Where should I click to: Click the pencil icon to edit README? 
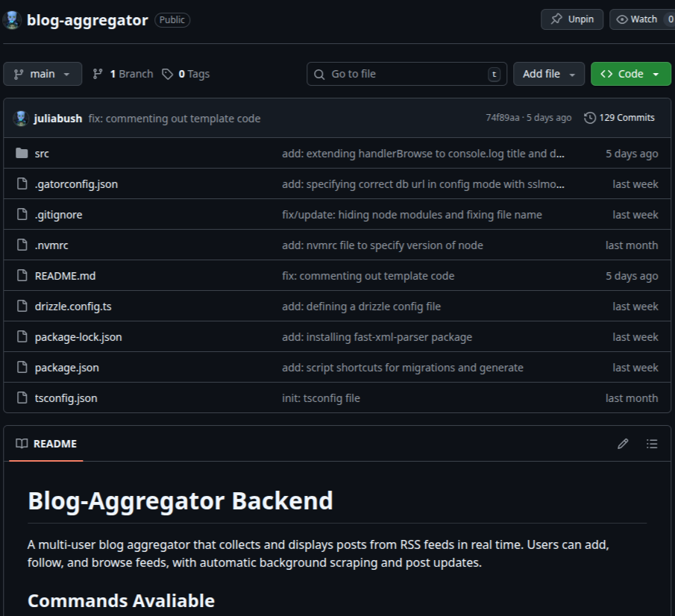pos(623,444)
